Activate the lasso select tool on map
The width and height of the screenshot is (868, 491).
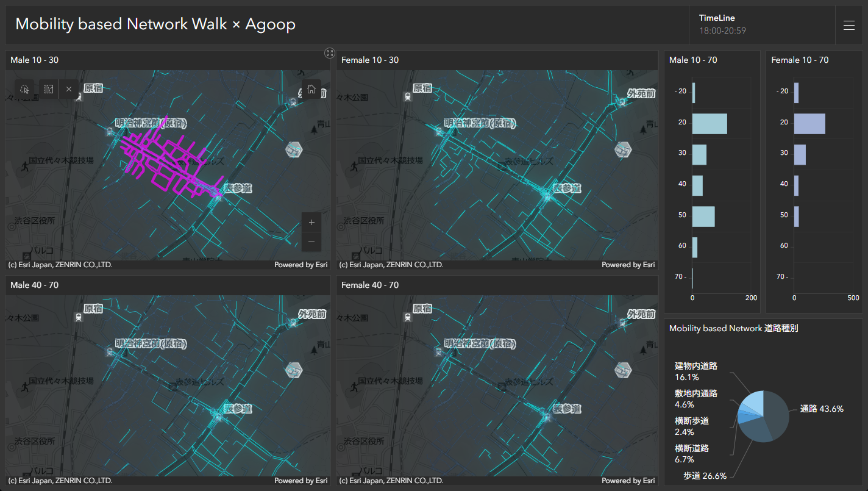[24, 89]
